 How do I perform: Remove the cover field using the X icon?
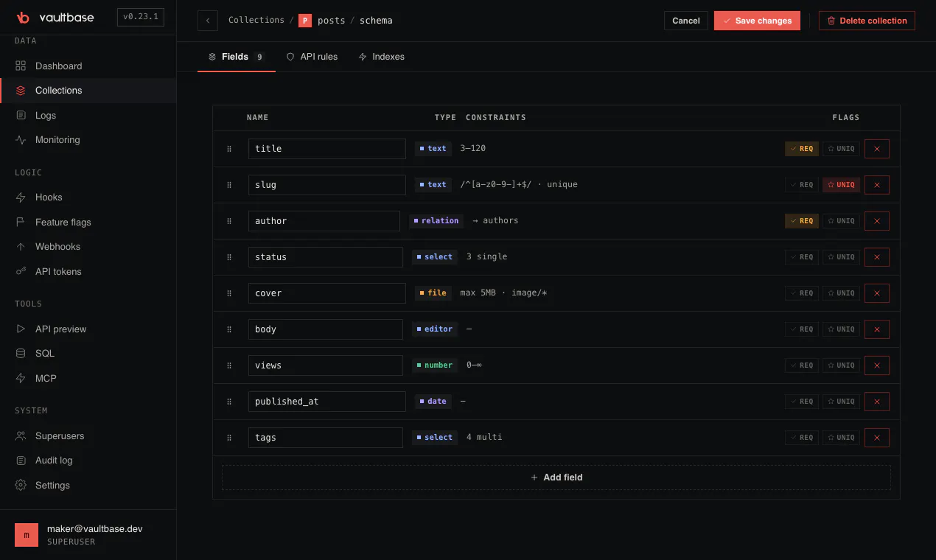877,293
